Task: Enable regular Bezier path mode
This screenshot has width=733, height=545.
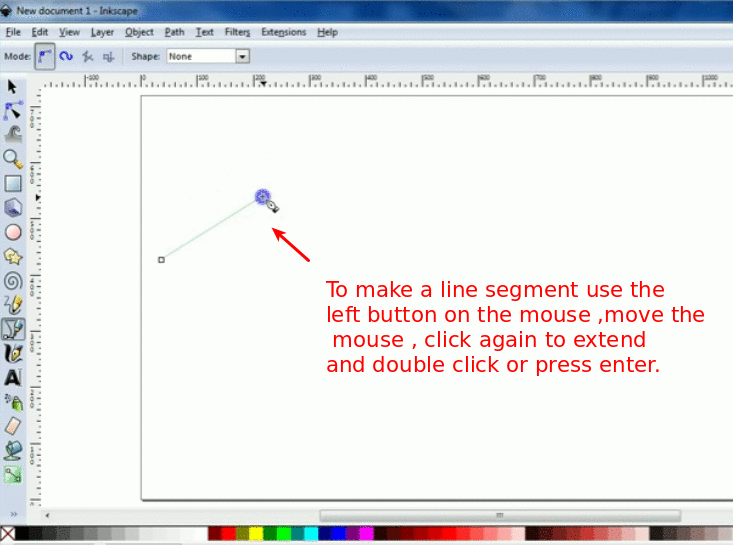Action: tap(44, 56)
